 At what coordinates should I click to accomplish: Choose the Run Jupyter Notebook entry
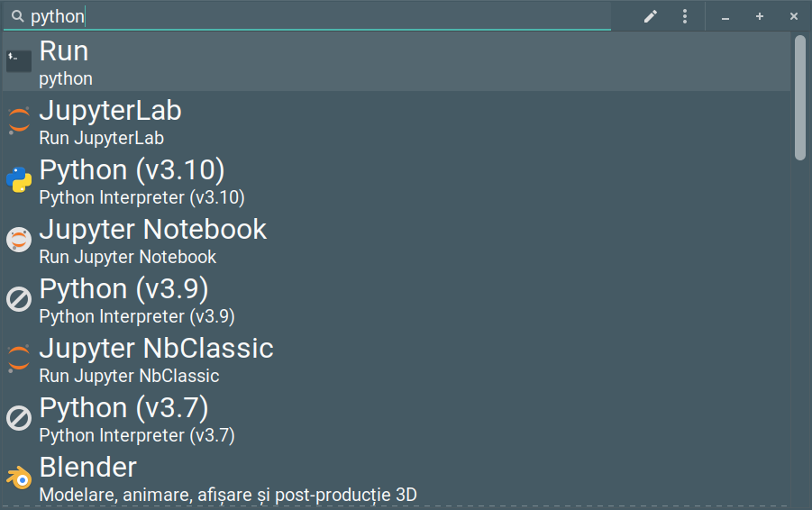(397, 241)
